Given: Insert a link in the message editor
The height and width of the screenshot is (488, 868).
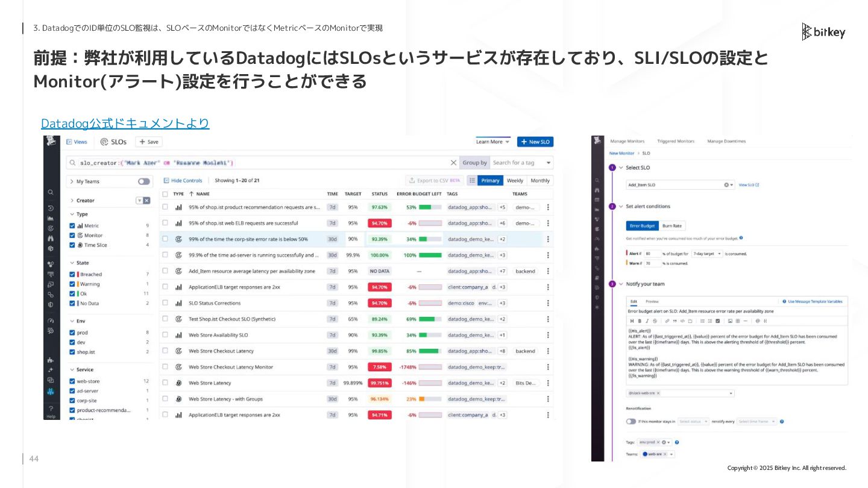Looking at the screenshot, I should pos(667,321).
